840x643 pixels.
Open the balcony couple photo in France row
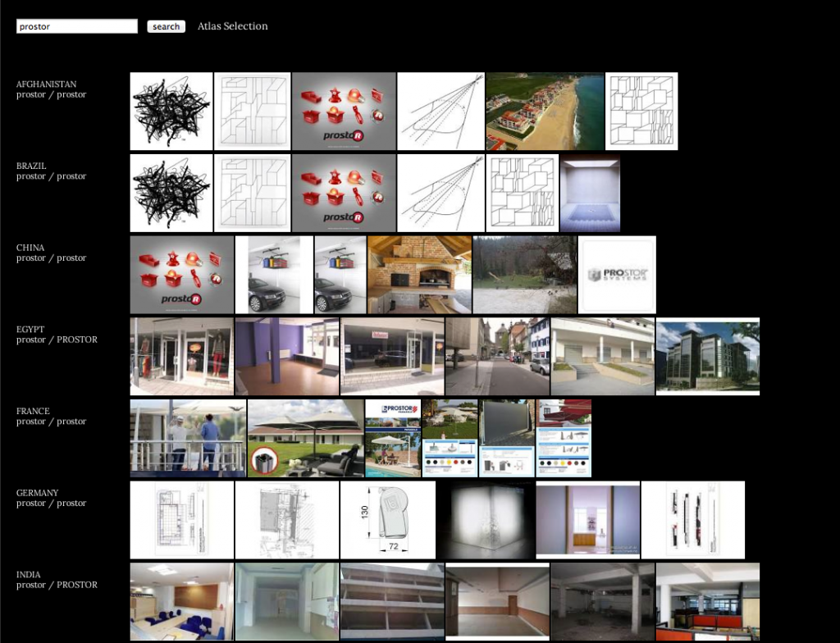point(188,438)
